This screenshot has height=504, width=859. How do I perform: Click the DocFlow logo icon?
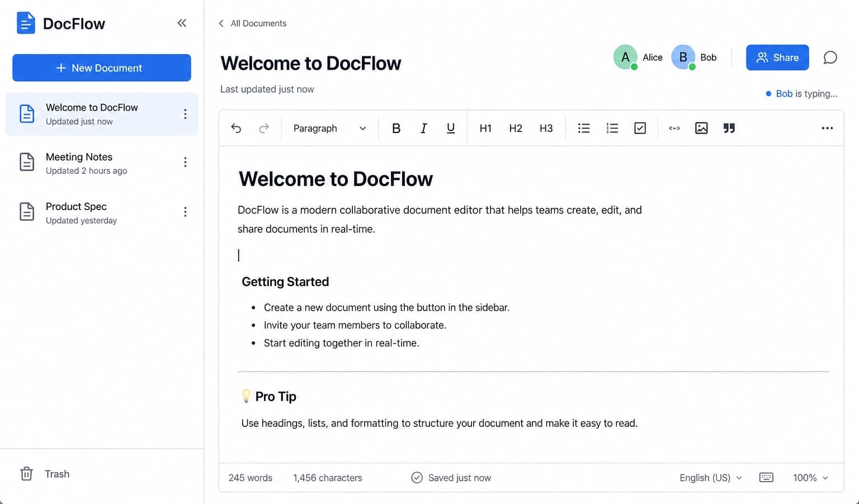[x=26, y=23]
